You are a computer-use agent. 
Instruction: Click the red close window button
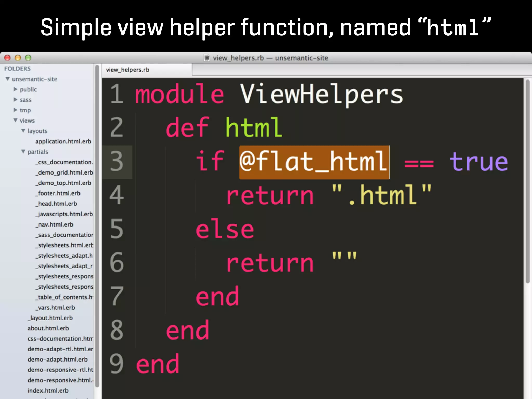tap(8, 58)
